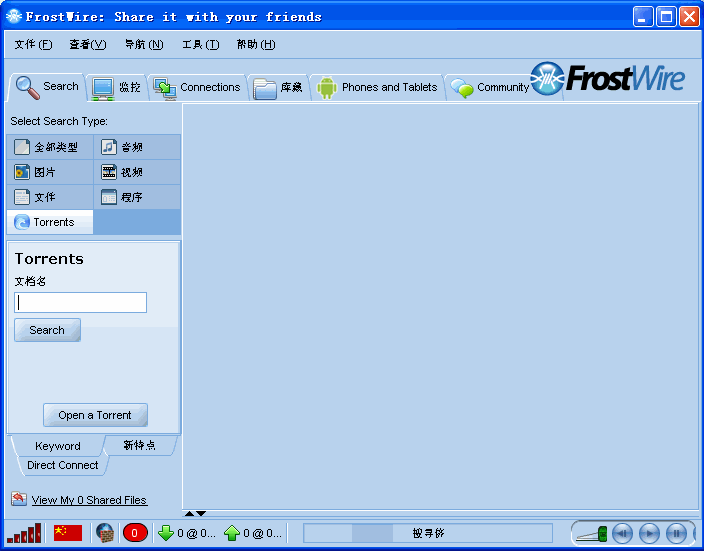This screenshot has width=704, height=551.
Task: Click the down arrow collapse divider
Action: pos(201,513)
